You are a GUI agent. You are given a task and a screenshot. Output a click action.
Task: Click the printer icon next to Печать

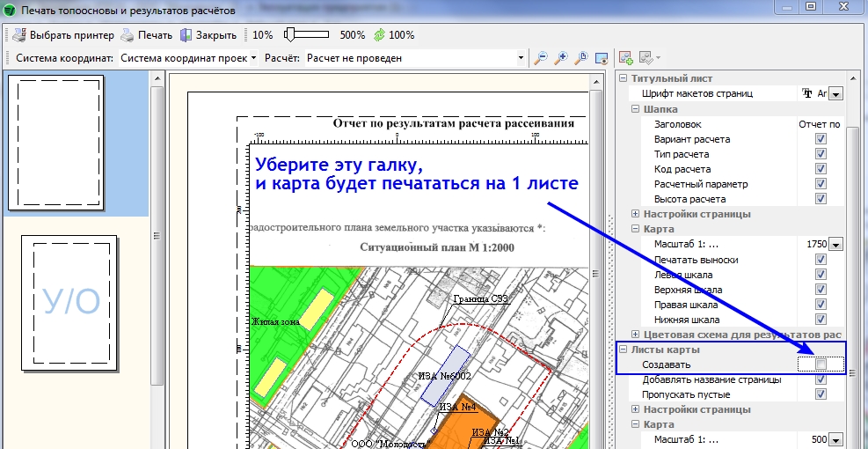(x=128, y=35)
